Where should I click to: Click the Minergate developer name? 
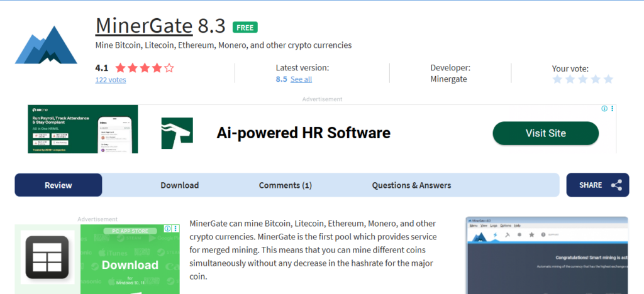click(x=448, y=79)
